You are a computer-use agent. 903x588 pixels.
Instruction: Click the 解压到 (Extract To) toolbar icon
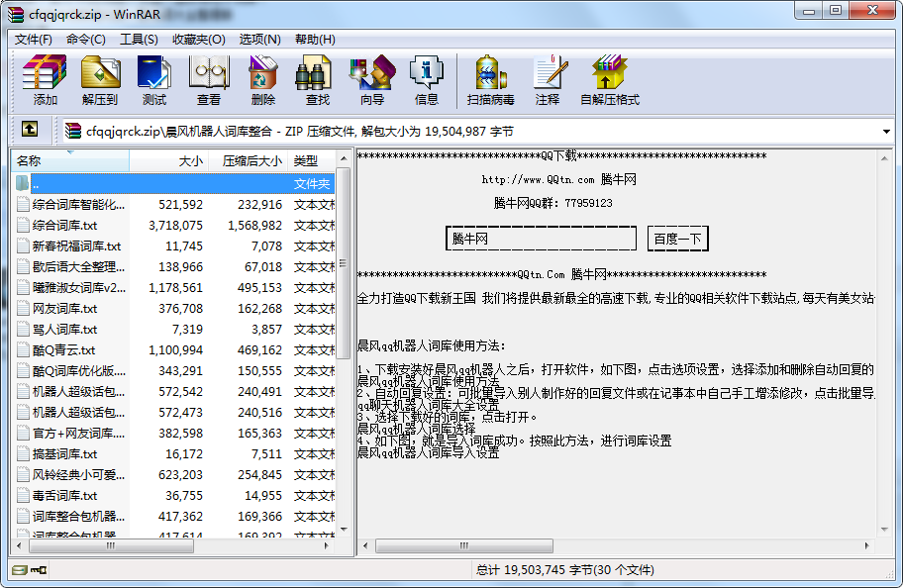100,80
